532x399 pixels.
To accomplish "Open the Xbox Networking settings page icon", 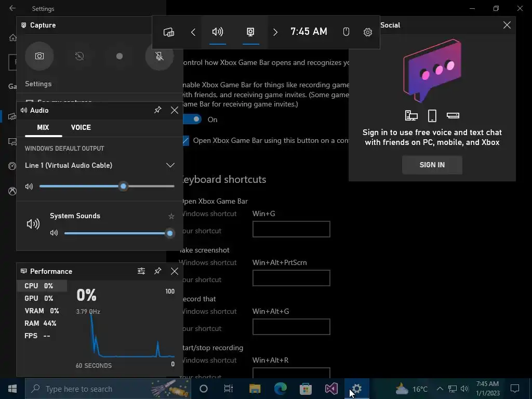I will coord(12,191).
